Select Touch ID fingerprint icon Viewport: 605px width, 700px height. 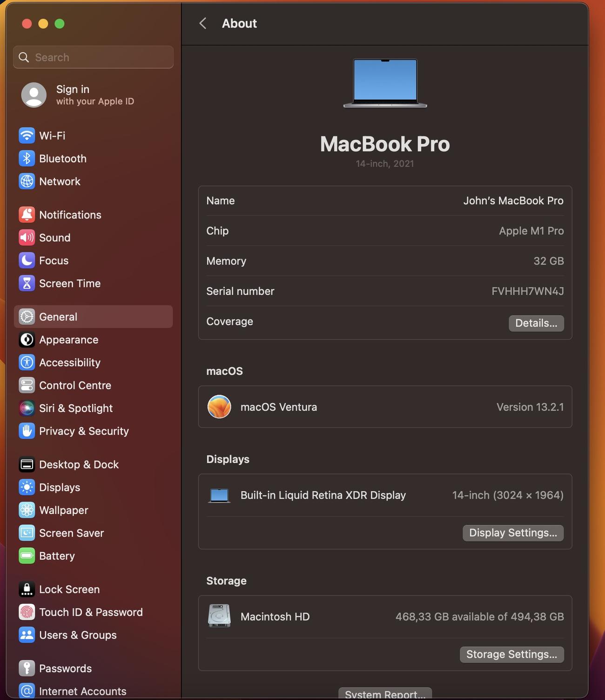(x=27, y=612)
